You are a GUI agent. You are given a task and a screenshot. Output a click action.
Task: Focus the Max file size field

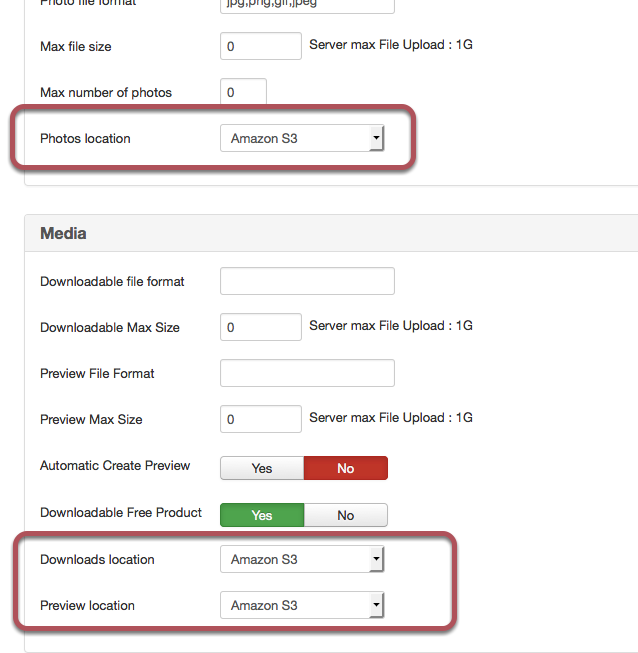[261, 46]
